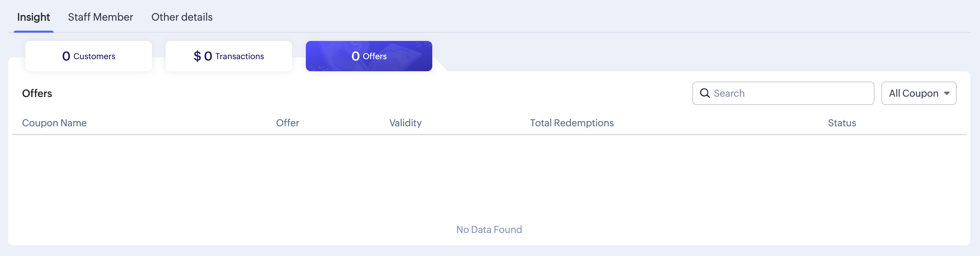Open the Staff Member tab
This screenshot has width=980, height=256.
point(100,17)
